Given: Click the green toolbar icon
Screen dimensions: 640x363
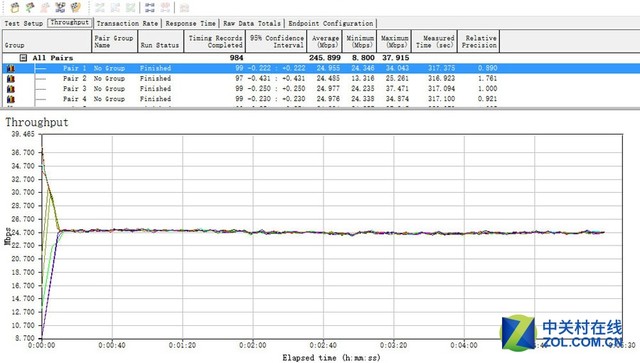Looking at the screenshot, I should coord(30,7).
